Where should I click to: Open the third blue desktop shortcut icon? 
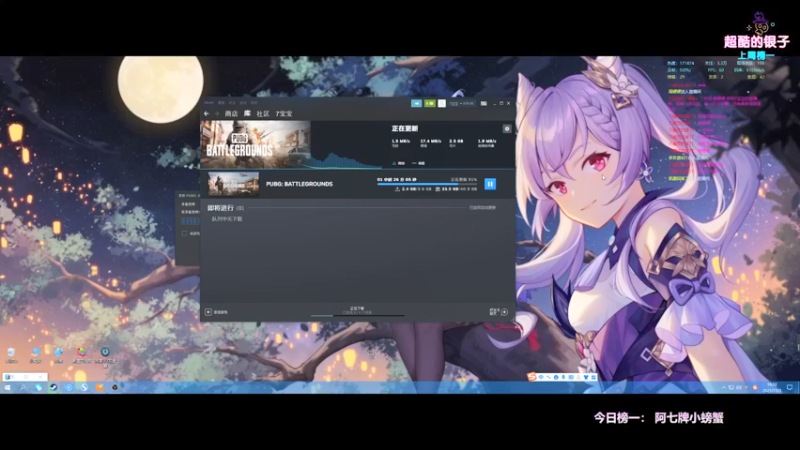coord(59,354)
